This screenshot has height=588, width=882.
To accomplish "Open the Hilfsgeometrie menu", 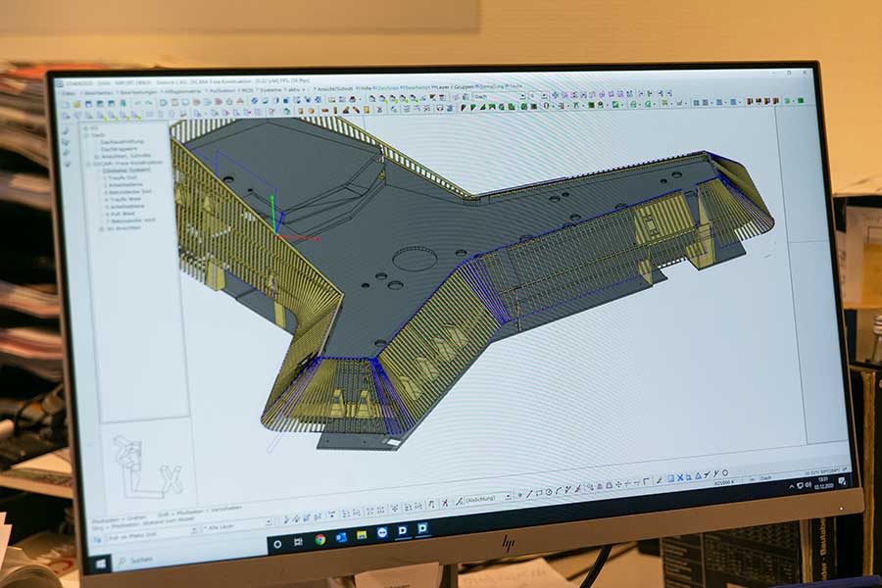I will coord(183,92).
